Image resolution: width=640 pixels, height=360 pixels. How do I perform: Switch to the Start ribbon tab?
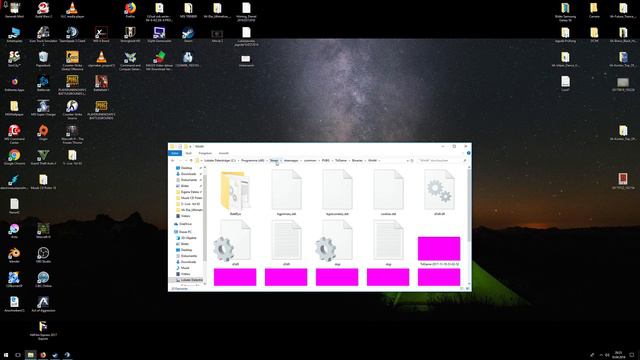[x=189, y=153]
